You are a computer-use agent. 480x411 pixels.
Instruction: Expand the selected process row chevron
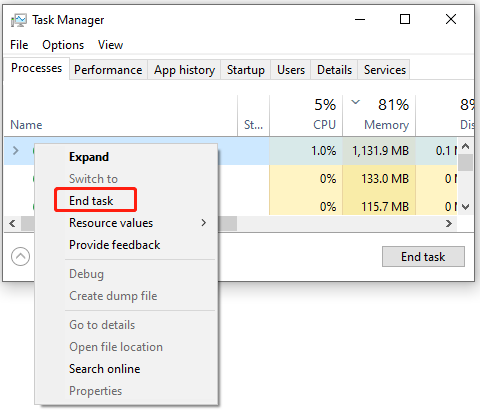point(15,151)
